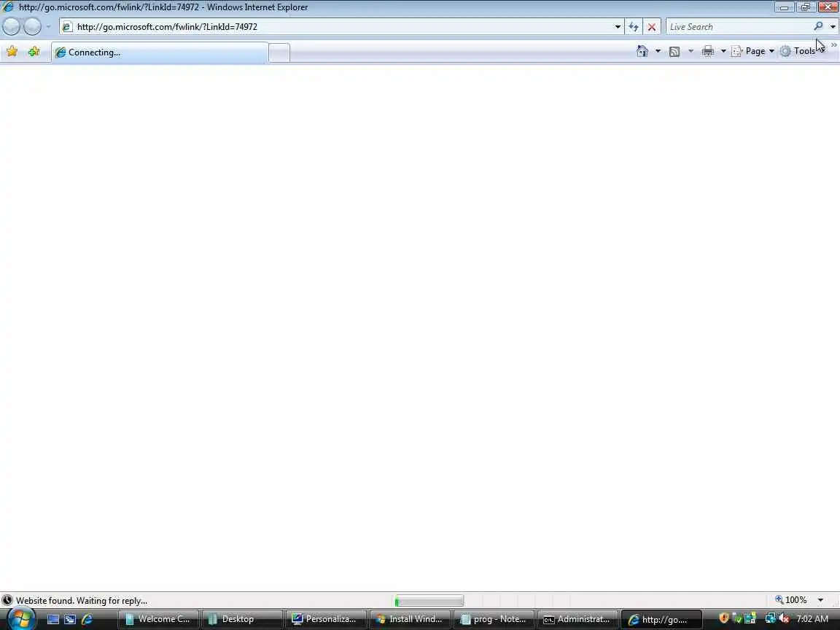Open the search provider options dropdown
This screenshot has height=630, width=840.
pos(833,26)
